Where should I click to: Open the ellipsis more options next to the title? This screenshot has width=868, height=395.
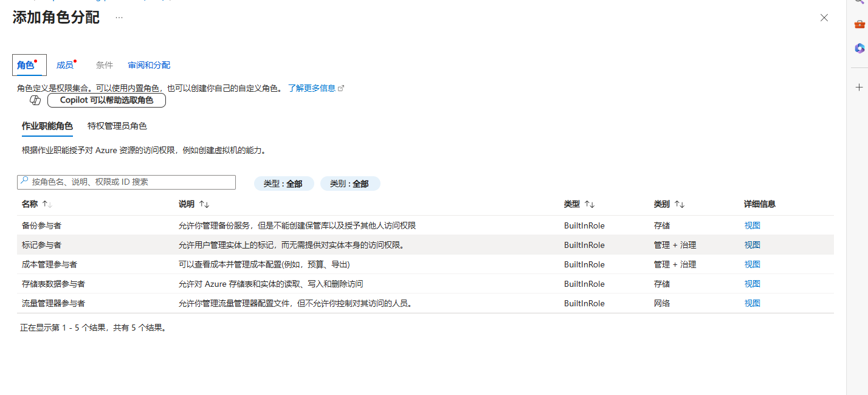tap(119, 18)
